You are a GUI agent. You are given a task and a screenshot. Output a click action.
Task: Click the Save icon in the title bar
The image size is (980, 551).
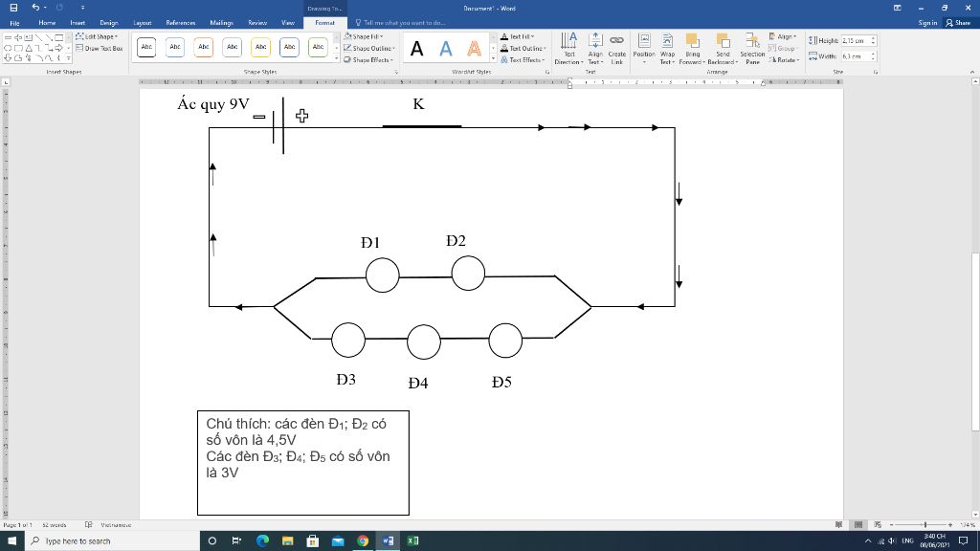[x=13, y=8]
